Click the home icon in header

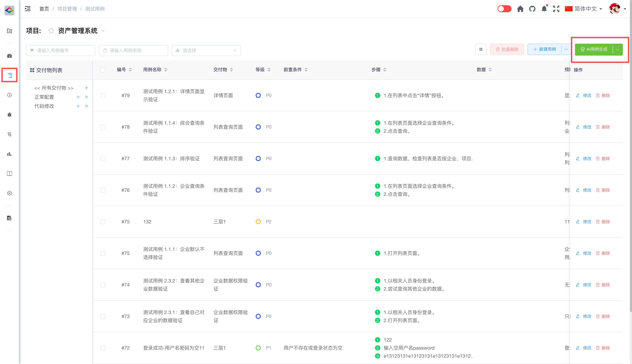click(x=520, y=9)
